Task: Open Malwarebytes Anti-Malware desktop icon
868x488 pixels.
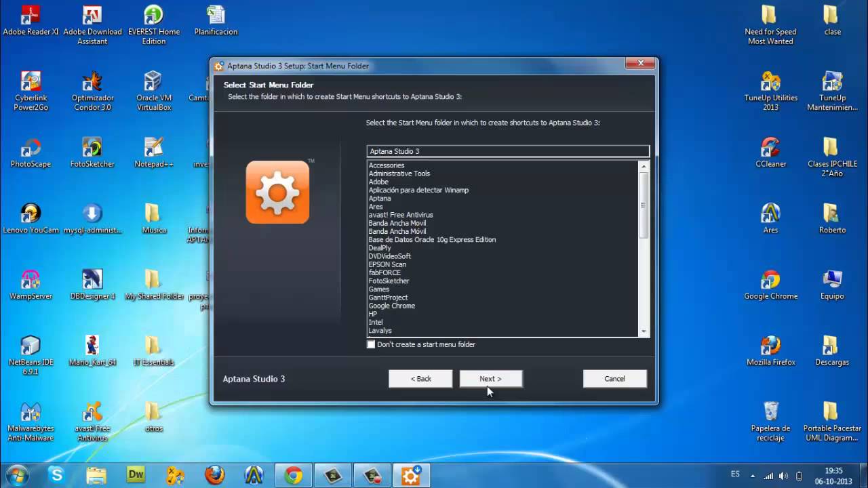Action: pyautogui.click(x=31, y=422)
